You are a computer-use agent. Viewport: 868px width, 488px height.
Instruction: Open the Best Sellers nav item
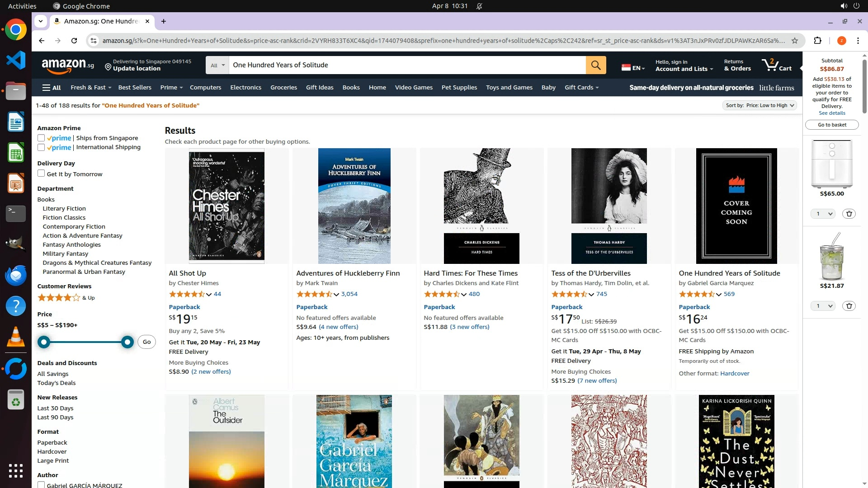[135, 88]
